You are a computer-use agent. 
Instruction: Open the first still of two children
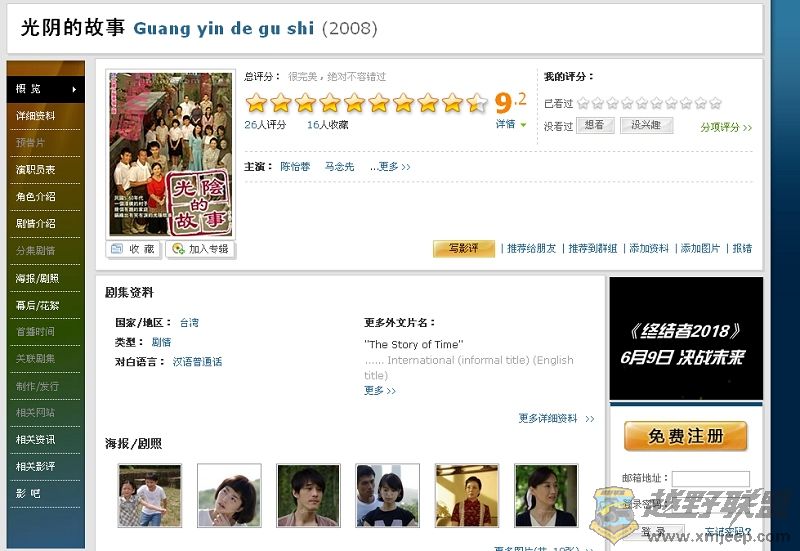[149, 495]
